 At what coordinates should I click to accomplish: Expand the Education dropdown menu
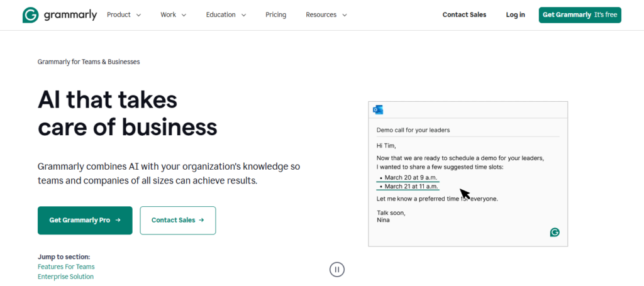226,15
